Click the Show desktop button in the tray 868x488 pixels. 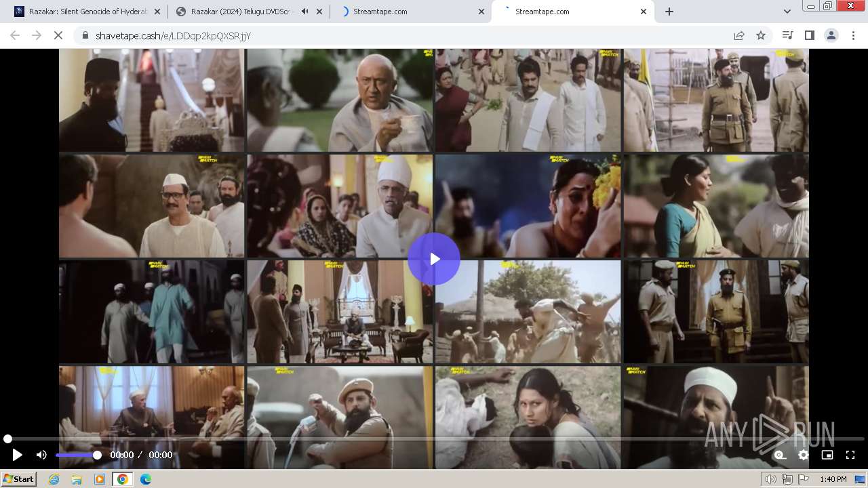point(861,479)
